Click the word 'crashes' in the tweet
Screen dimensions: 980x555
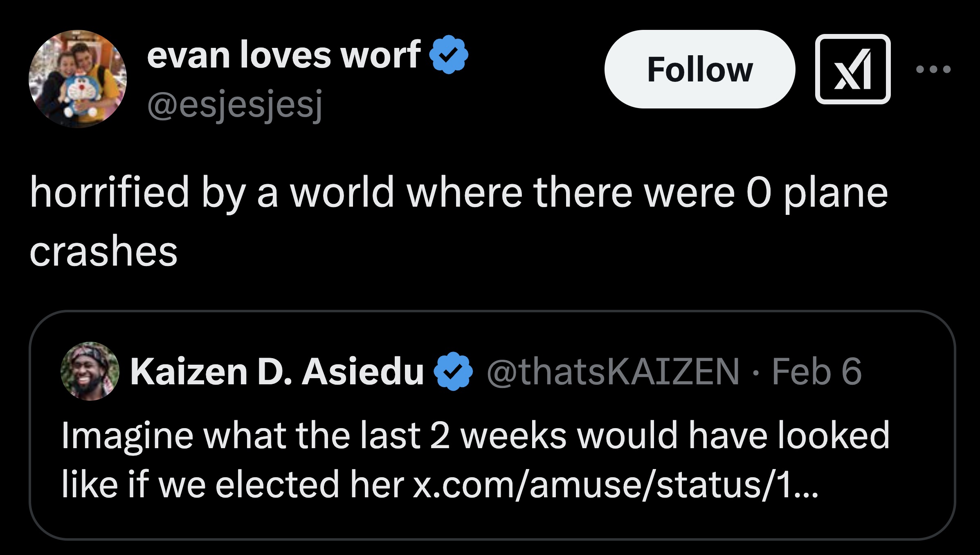point(103,250)
